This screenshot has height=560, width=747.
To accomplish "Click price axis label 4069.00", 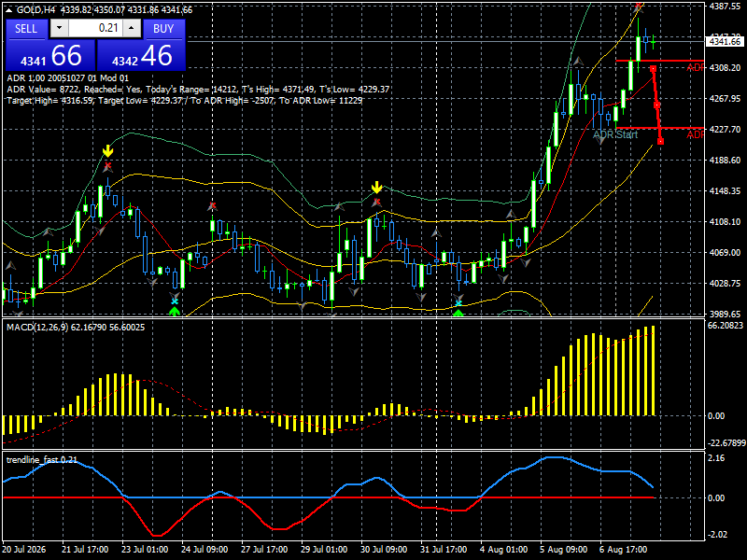I will coord(725,252).
